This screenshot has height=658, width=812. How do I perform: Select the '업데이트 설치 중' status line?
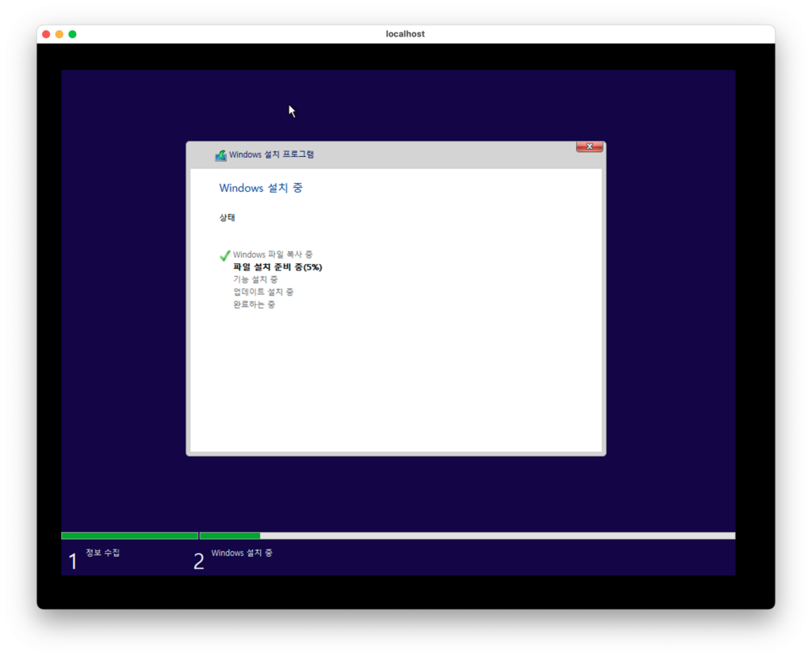[x=263, y=292]
